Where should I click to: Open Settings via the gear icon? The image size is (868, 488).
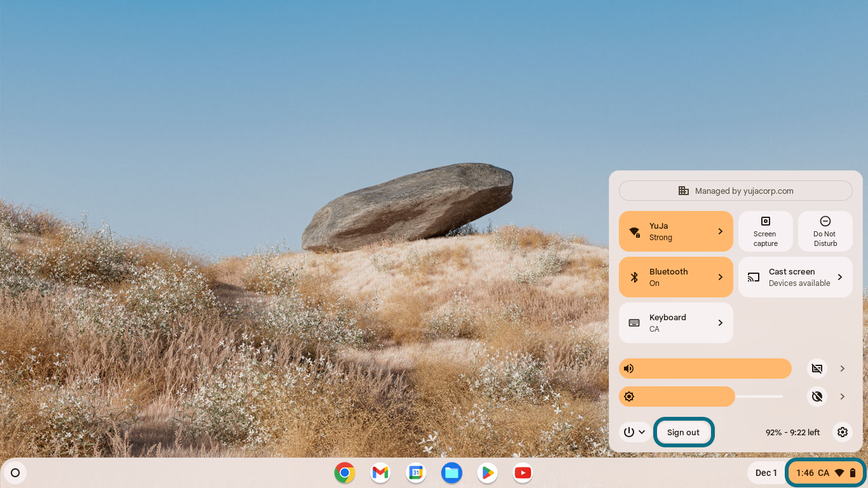[843, 432]
